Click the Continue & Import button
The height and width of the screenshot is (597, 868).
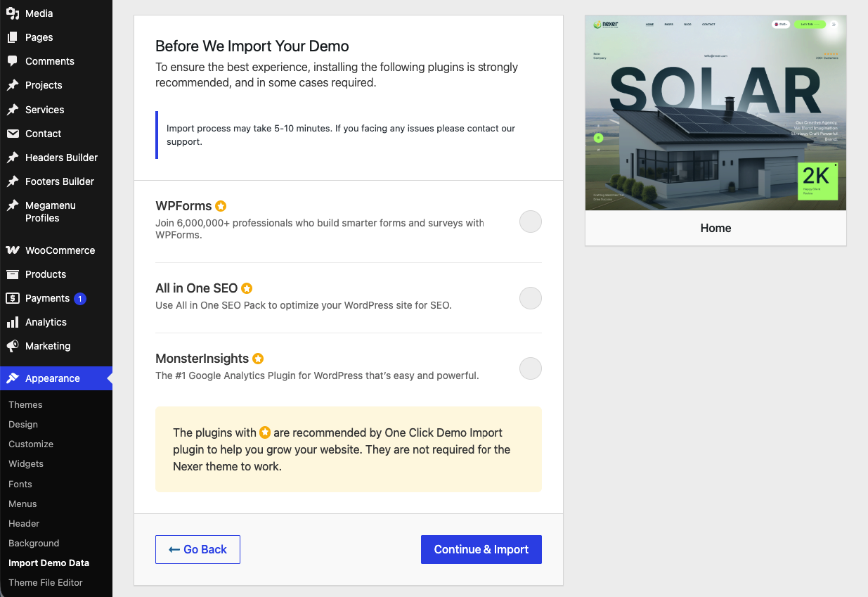click(x=481, y=550)
